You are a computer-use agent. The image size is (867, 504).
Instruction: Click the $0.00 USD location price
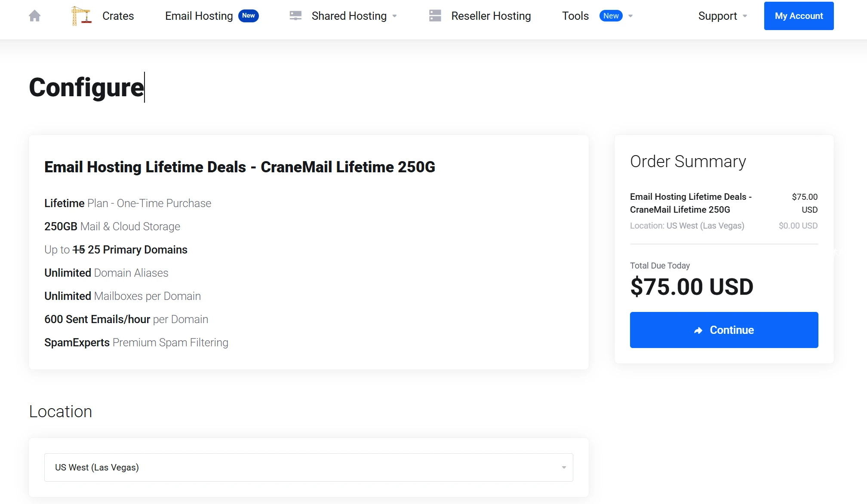click(798, 226)
